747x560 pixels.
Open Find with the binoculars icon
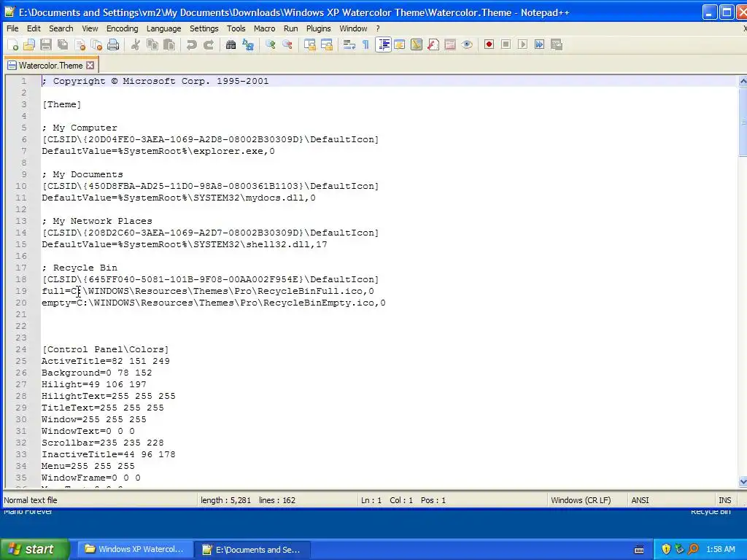pos(231,44)
